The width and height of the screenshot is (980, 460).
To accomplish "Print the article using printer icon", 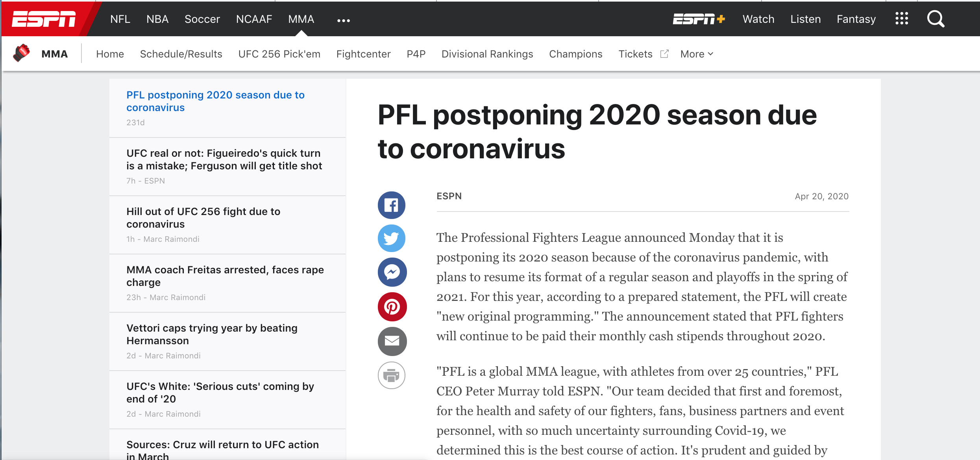I will [391, 375].
